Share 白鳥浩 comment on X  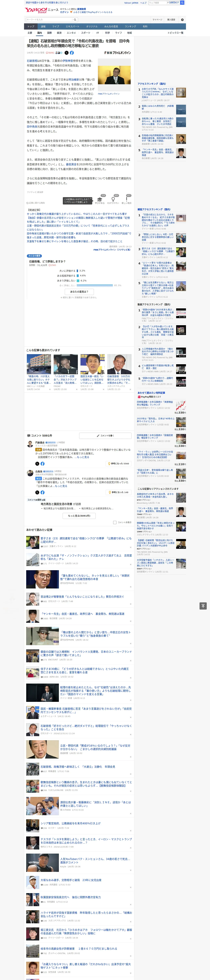click(x=37, y=492)
